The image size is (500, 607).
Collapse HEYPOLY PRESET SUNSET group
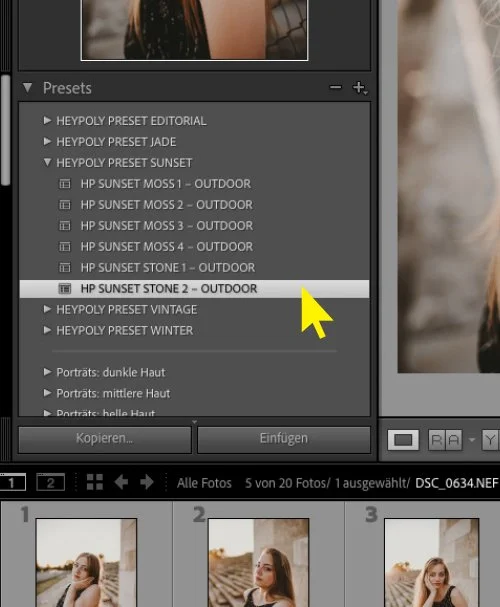click(x=47, y=162)
